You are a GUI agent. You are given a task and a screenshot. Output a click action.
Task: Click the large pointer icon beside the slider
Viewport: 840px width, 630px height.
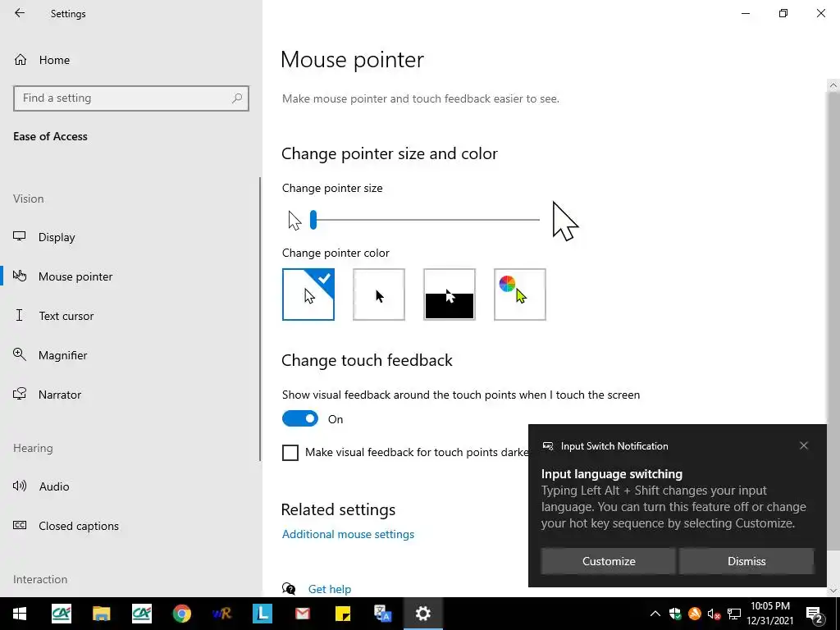565,221
